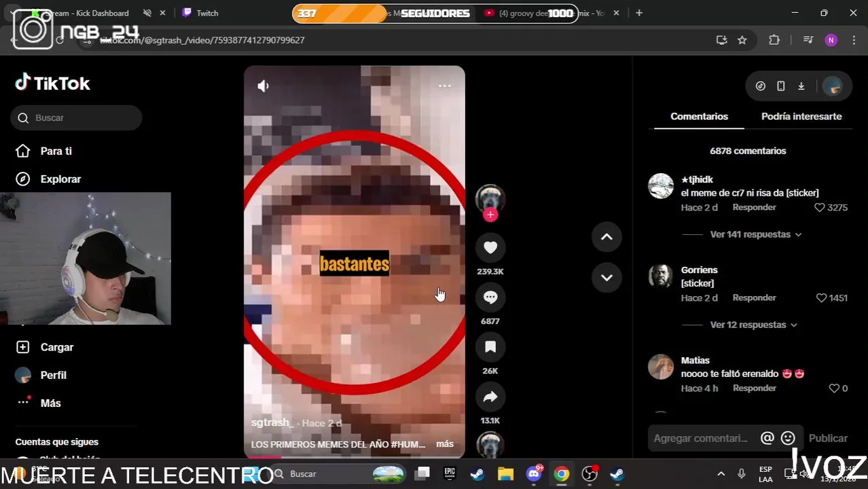Reply to the Matias comment

point(754,388)
